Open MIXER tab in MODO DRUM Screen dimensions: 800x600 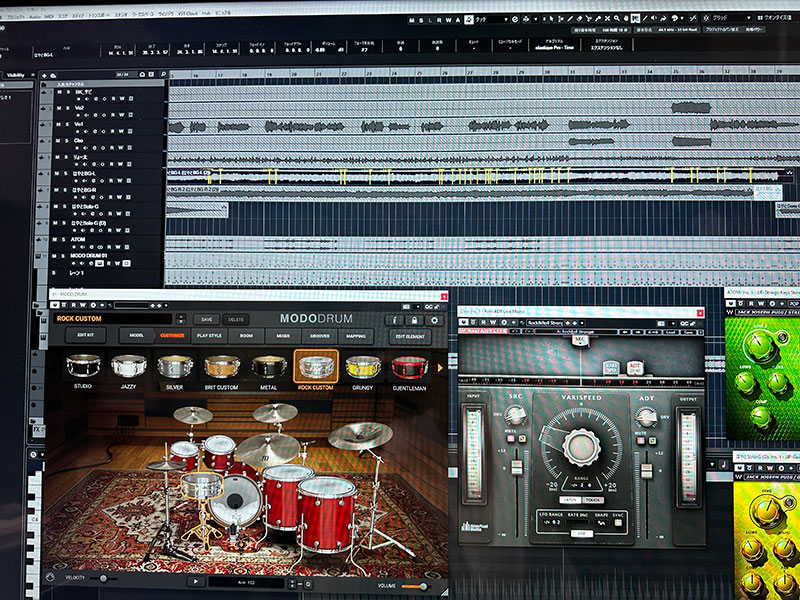pyautogui.click(x=283, y=335)
